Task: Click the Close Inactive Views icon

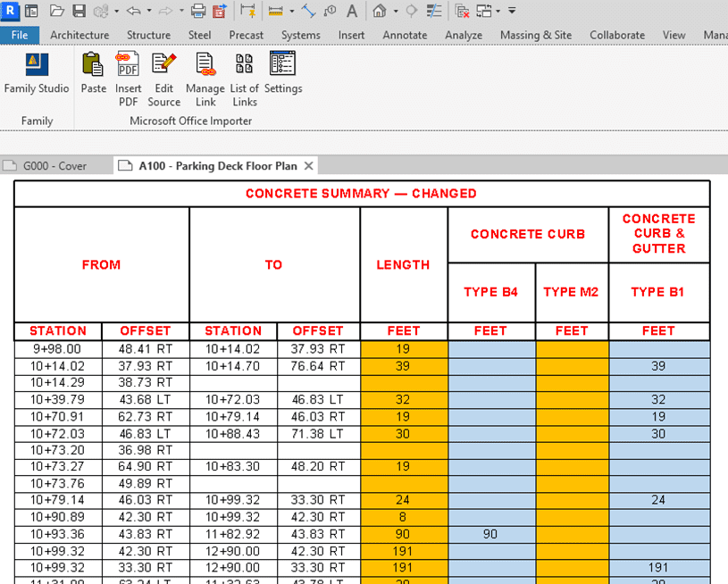Action: pos(462,11)
